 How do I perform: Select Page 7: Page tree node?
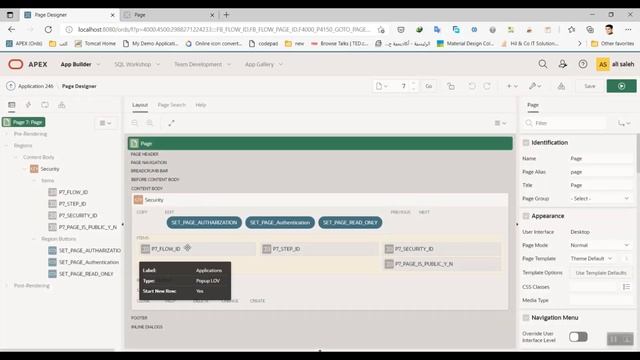click(x=24, y=122)
